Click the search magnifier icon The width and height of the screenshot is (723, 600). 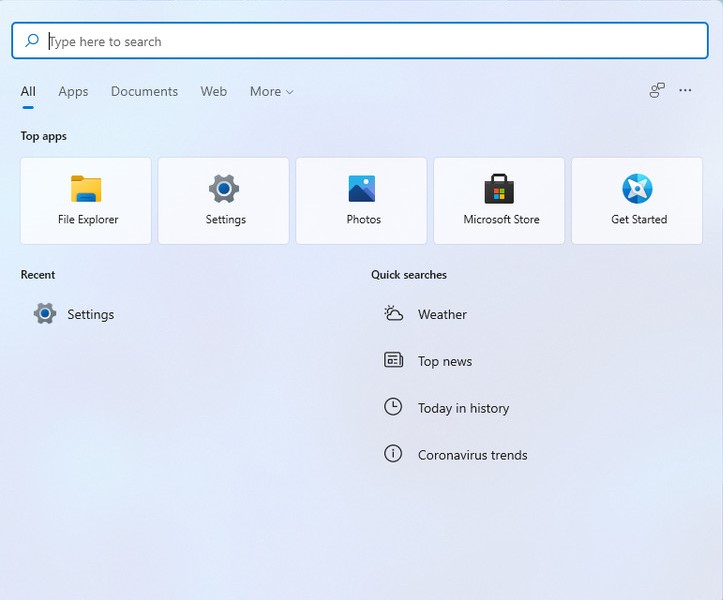pyautogui.click(x=31, y=41)
